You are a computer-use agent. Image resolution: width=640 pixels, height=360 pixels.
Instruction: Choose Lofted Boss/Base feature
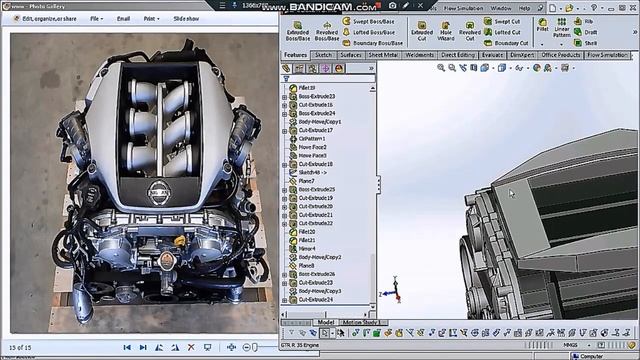(369, 32)
